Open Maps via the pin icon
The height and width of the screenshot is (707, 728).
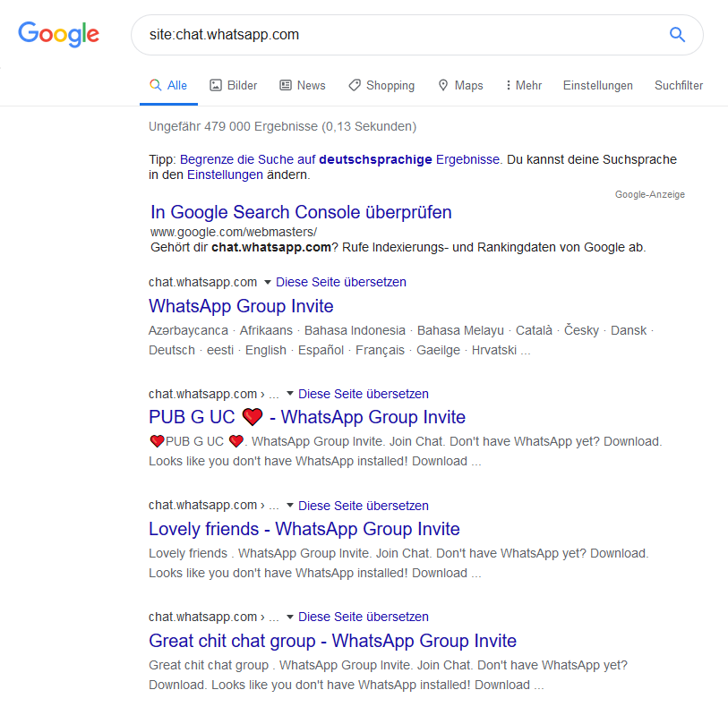tap(443, 85)
